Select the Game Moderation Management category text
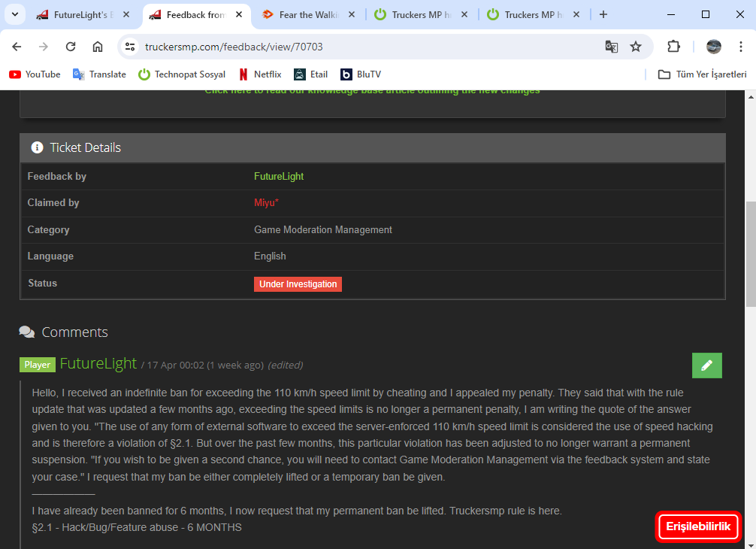 coord(323,229)
